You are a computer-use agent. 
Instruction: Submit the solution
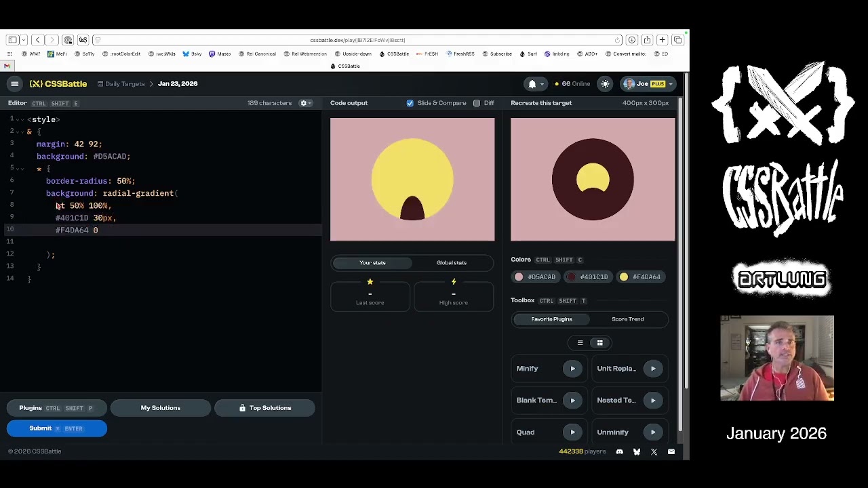(x=57, y=428)
